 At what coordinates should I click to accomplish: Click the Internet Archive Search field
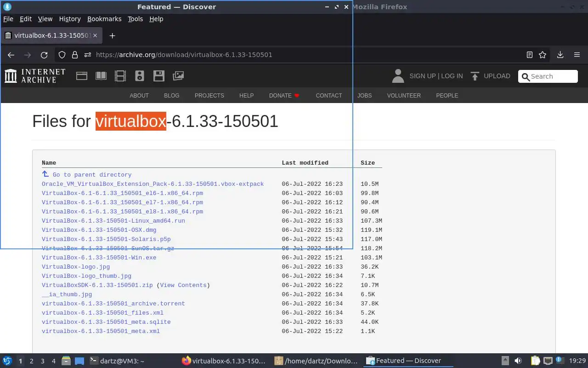point(548,76)
